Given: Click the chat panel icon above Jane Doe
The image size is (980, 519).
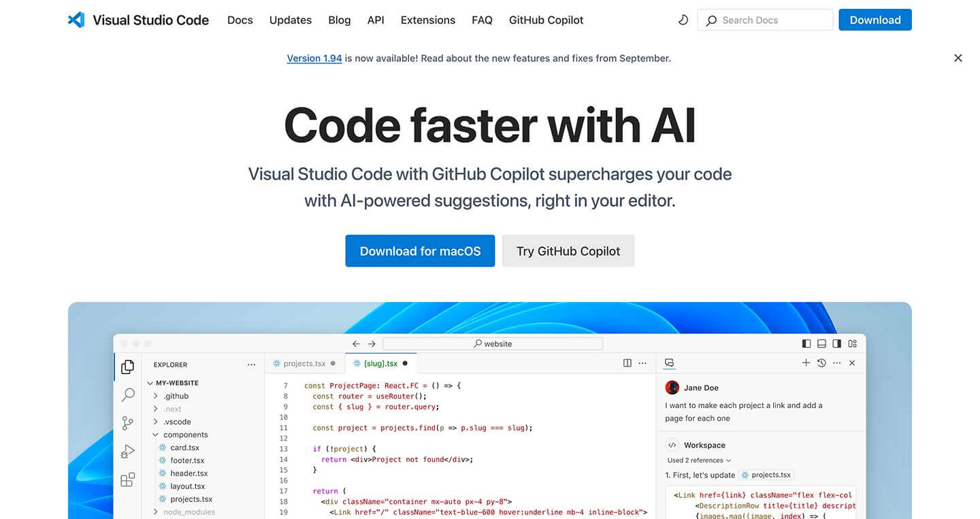Looking at the screenshot, I should tap(670, 363).
